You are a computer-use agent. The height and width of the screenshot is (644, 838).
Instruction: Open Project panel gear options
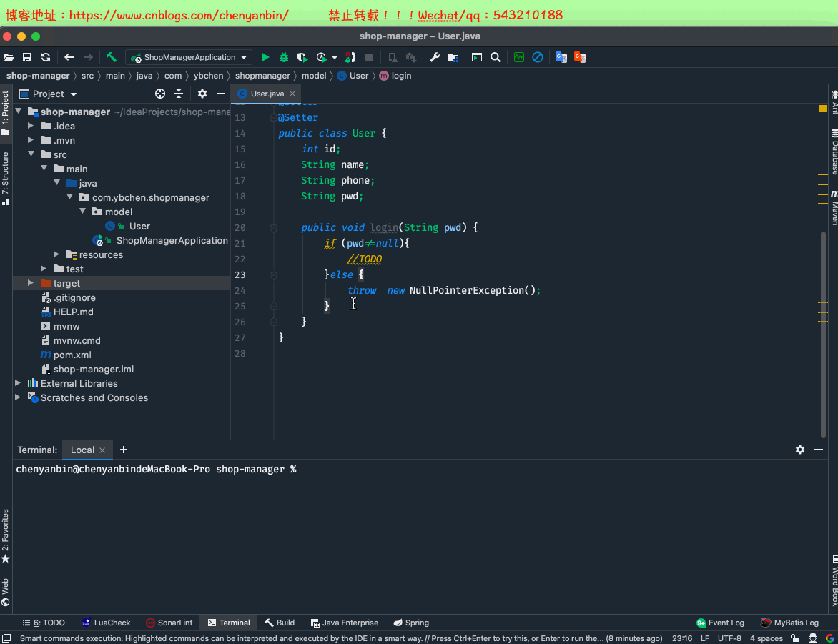[x=202, y=94]
